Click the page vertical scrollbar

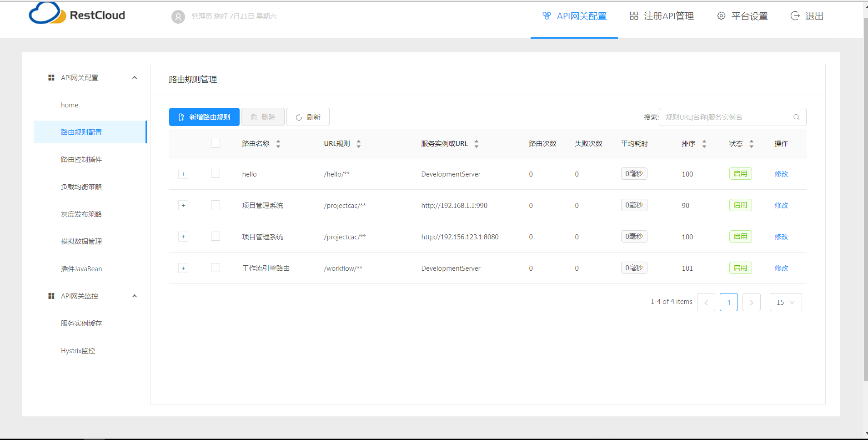pos(865,200)
